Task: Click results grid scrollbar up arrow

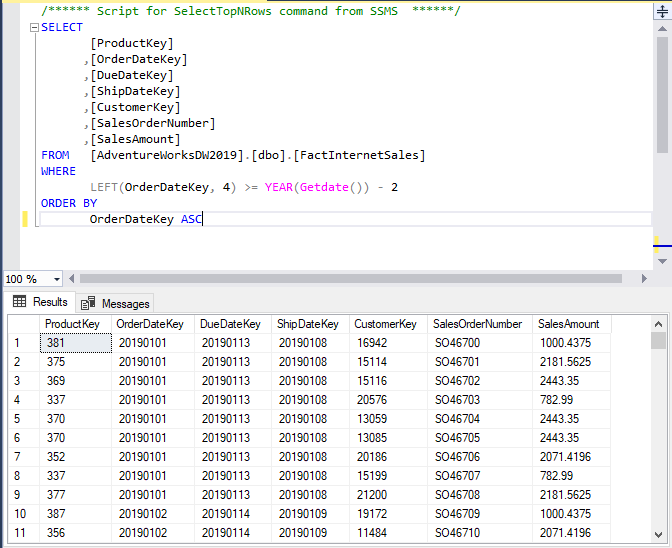Action: pos(659,324)
